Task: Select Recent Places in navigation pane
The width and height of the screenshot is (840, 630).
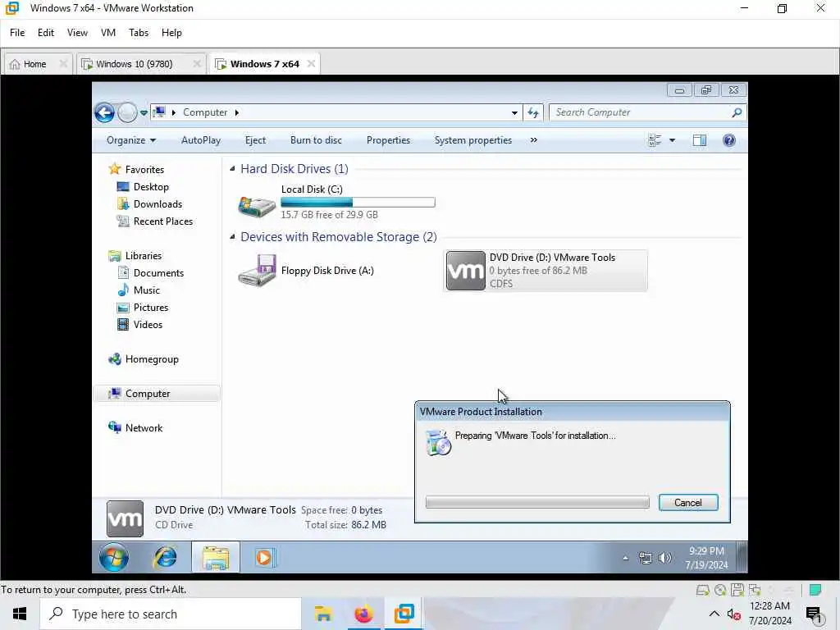Action: tap(163, 221)
